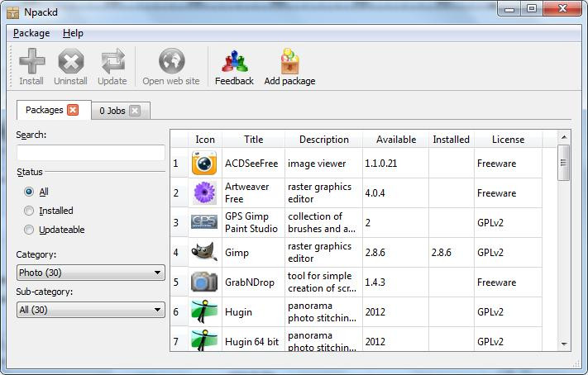Select the Updateable radio button
The width and height of the screenshot is (588, 375).
click(x=29, y=230)
